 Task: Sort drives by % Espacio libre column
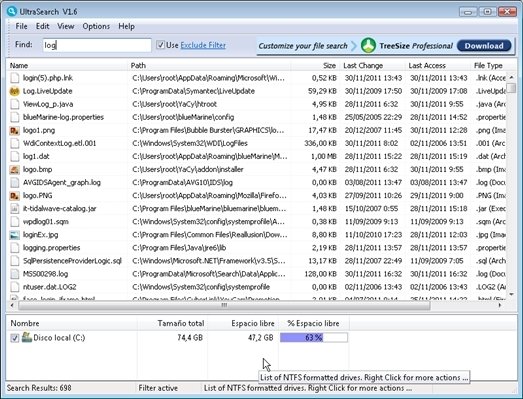[x=314, y=323]
